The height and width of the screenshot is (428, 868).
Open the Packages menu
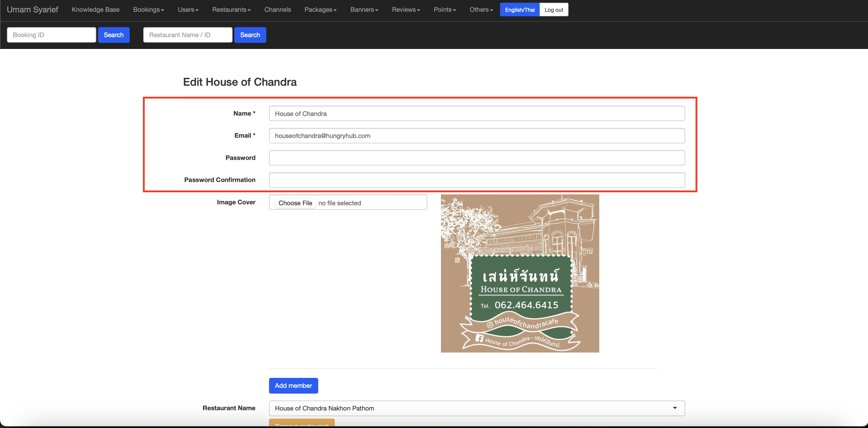click(x=320, y=10)
